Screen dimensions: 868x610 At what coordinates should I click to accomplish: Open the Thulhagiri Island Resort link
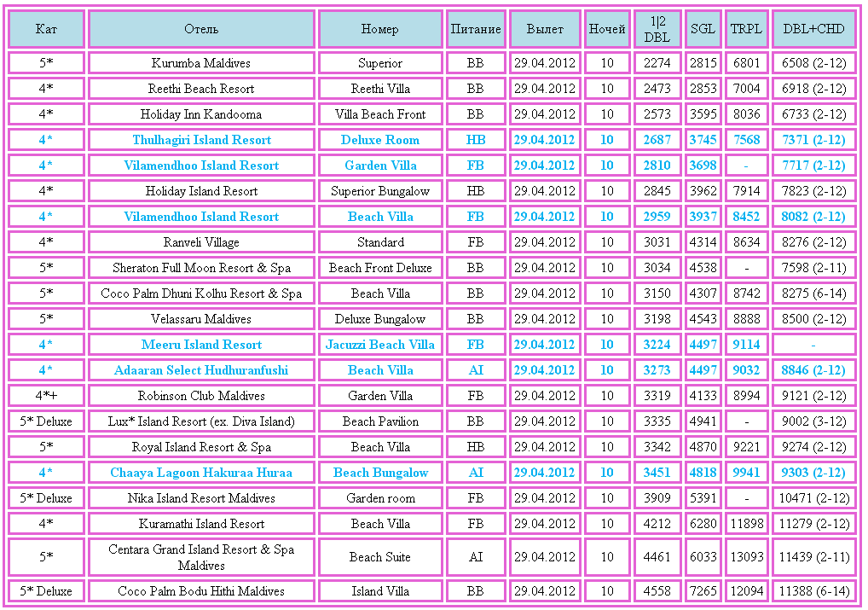[201, 140]
